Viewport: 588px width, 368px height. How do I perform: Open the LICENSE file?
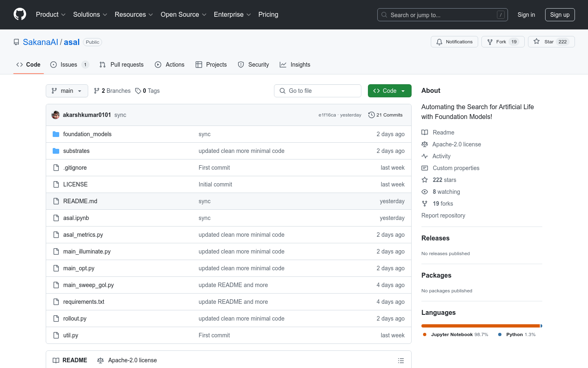click(x=76, y=184)
